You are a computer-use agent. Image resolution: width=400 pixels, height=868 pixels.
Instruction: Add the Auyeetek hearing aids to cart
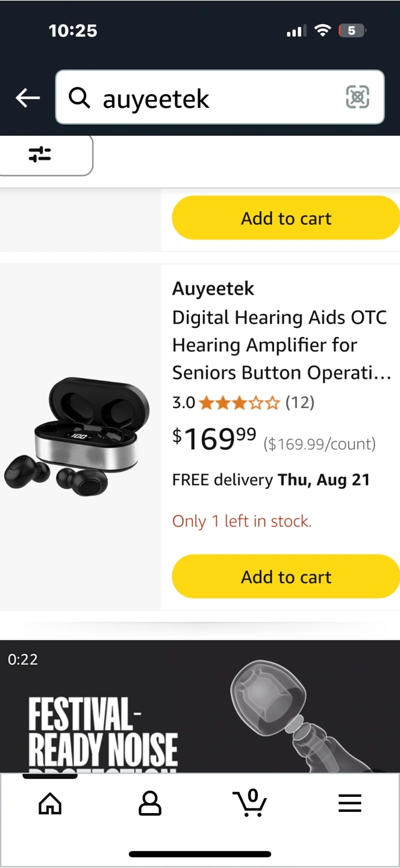pos(286,577)
